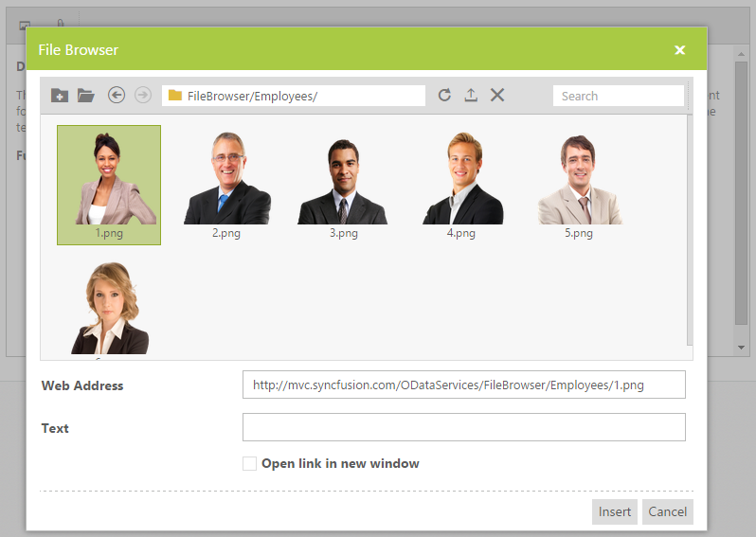This screenshot has width=756, height=537.
Task: Click the Upload file icon
Action: pos(471,95)
